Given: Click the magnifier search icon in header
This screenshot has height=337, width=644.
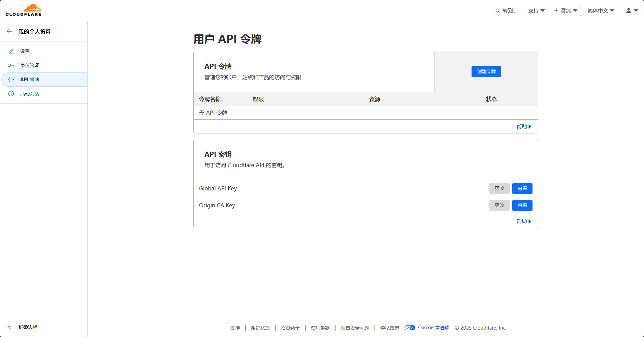Looking at the screenshot, I should point(498,11).
